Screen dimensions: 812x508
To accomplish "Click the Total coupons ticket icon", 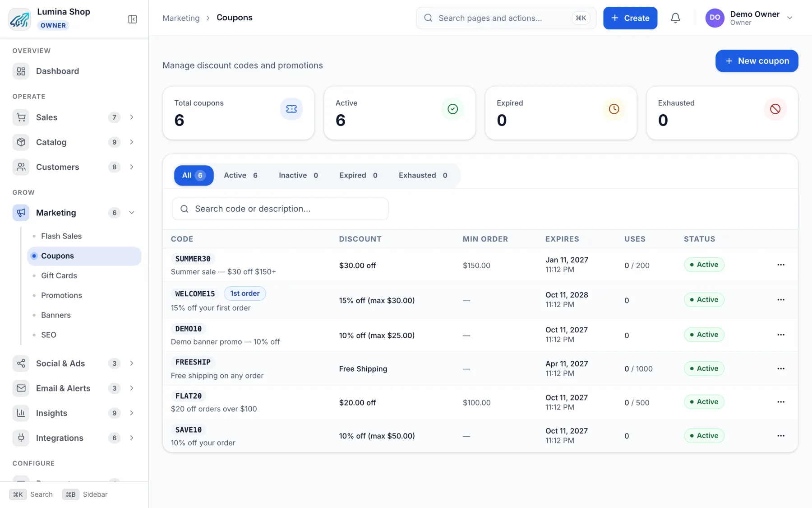I will click(x=291, y=109).
